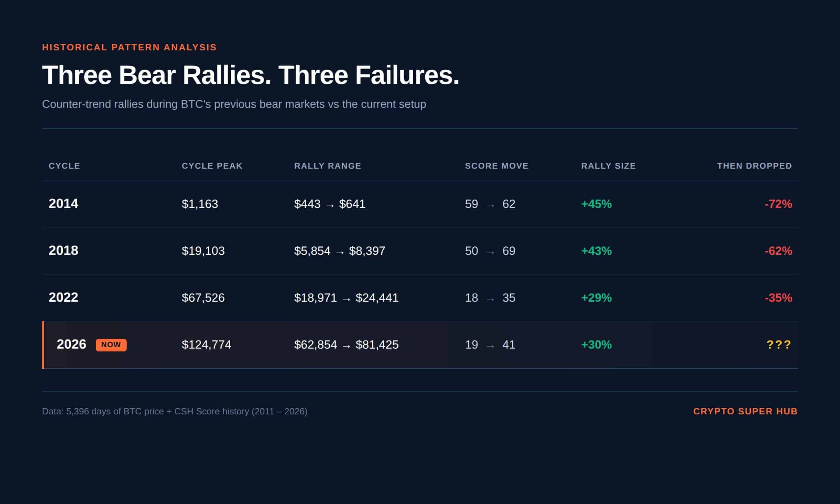Click the HISTORICAL PATTERN ANALYSIS label
This screenshot has height=504, width=840.
point(129,47)
